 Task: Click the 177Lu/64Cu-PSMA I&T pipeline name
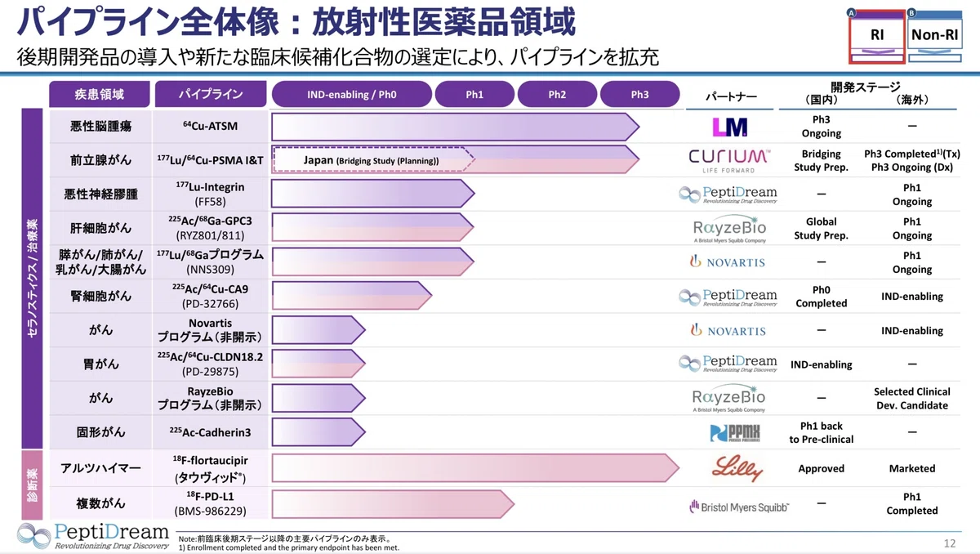[x=210, y=160]
